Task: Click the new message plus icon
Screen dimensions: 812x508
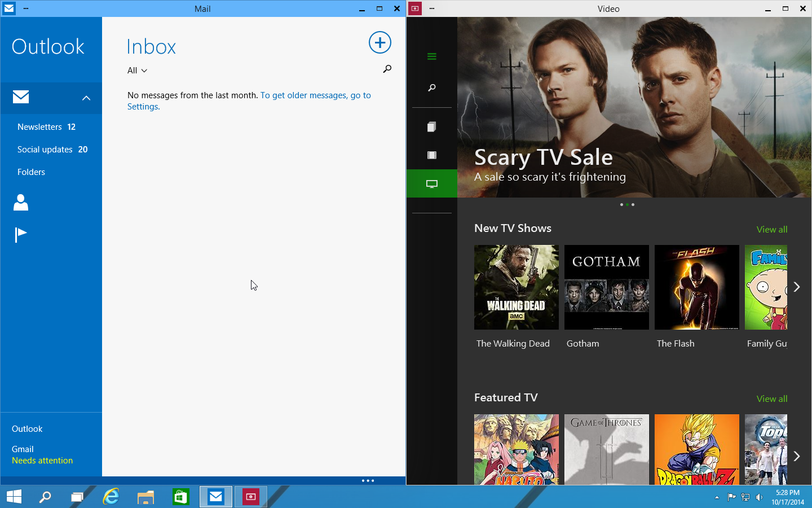Action: point(380,42)
